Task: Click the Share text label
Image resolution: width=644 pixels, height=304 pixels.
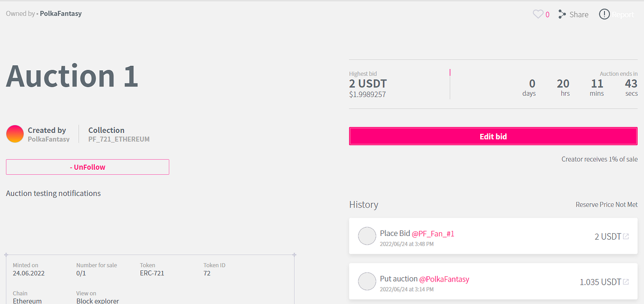Action: (x=579, y=15)
